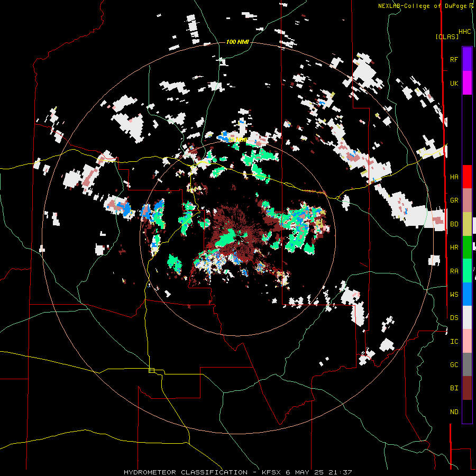Click the small yellow square city marker
Image resolution: width=476 pixels, height=476 pixels.
point(151,370)
